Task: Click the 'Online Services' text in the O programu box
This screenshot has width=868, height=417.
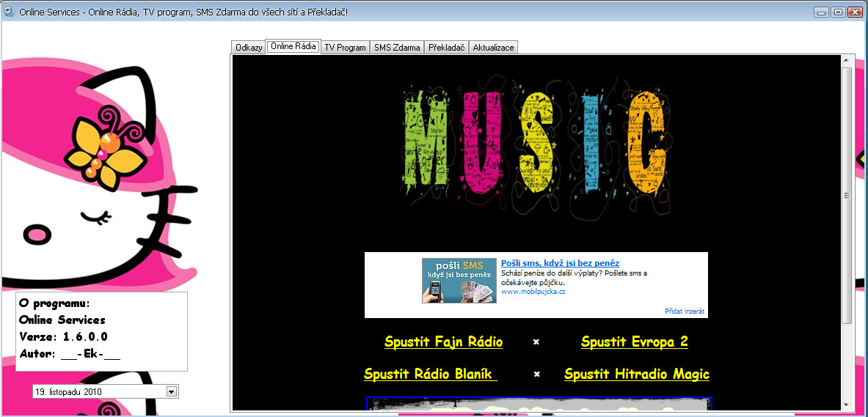Action: coord(62,320)
